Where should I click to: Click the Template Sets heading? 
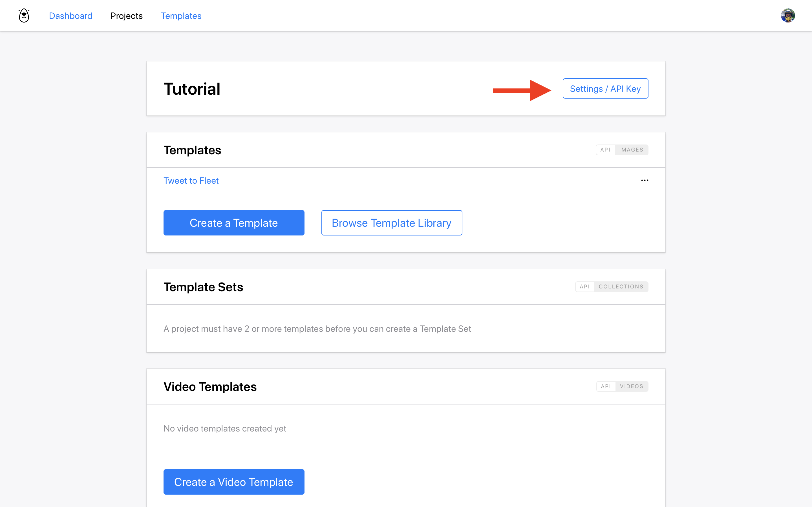pos(203,287)
